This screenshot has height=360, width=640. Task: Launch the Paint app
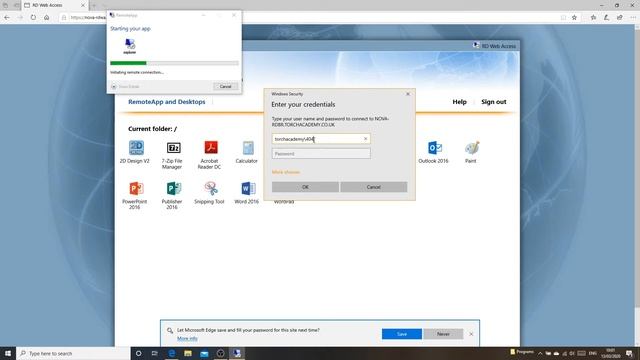(x=471, y=152)
